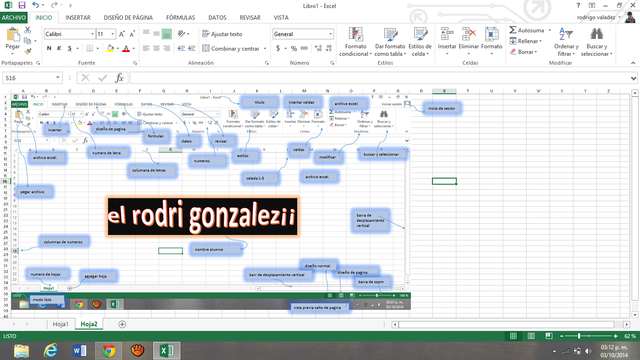
Task: Expand Combinar y centrar options arrow
Action: 265,49
